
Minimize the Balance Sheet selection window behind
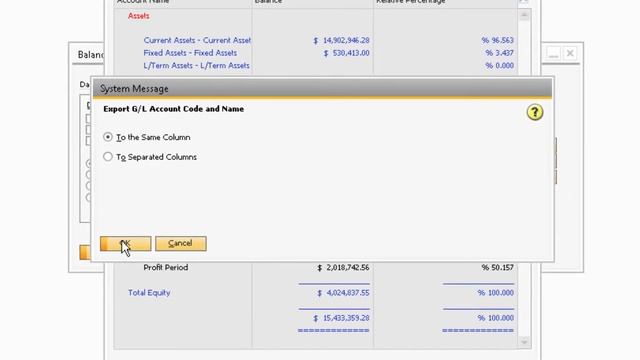553,53
